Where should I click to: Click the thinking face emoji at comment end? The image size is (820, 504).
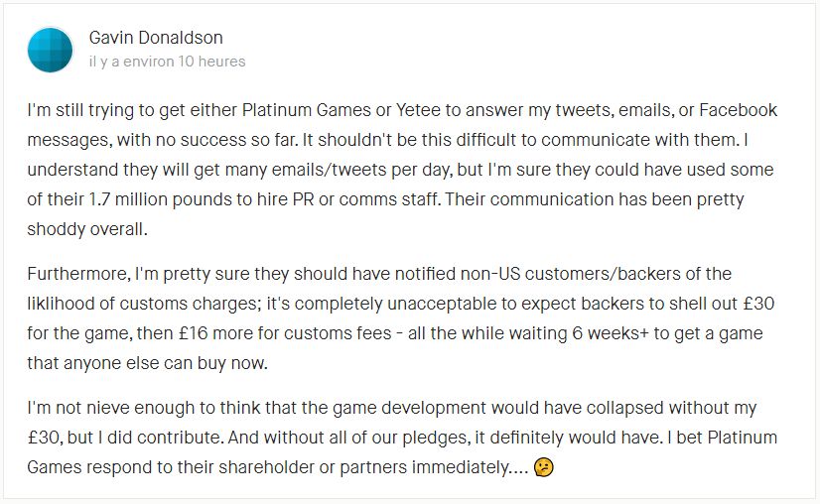[543, 467]
